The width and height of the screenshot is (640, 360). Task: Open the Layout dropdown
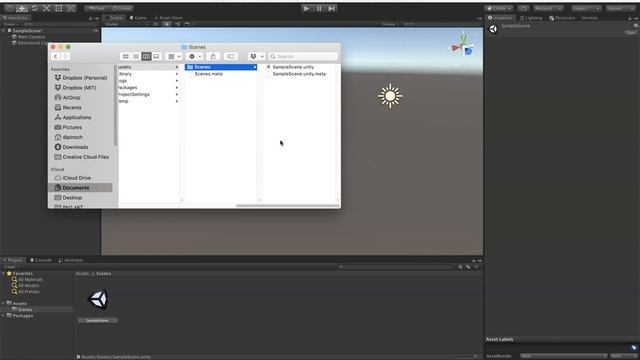(620, 8)
